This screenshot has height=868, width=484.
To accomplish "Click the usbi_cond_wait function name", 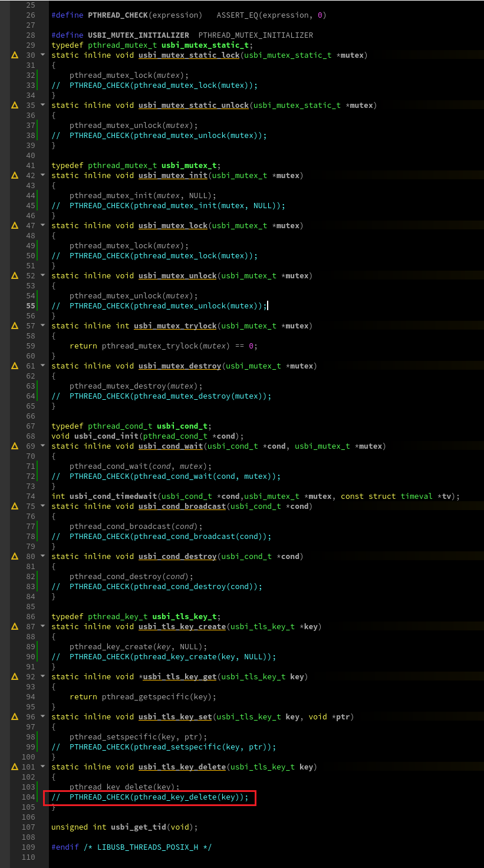I will (x=171, y=446).
